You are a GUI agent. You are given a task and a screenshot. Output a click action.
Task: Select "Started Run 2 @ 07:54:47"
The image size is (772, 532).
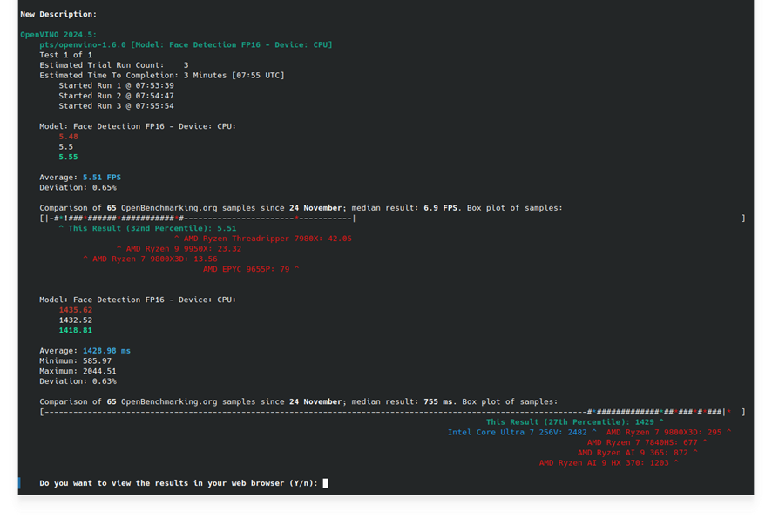[116, 96]
